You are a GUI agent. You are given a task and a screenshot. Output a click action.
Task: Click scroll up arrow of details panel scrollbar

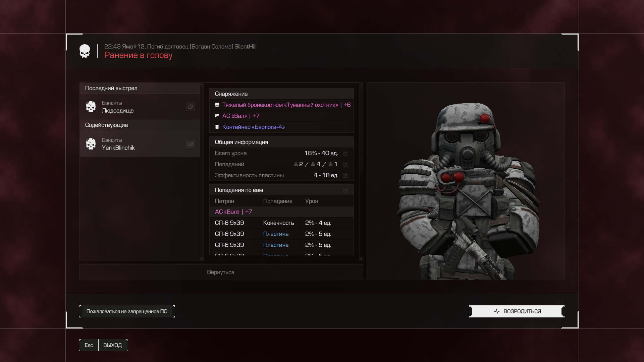coord(361,85)
